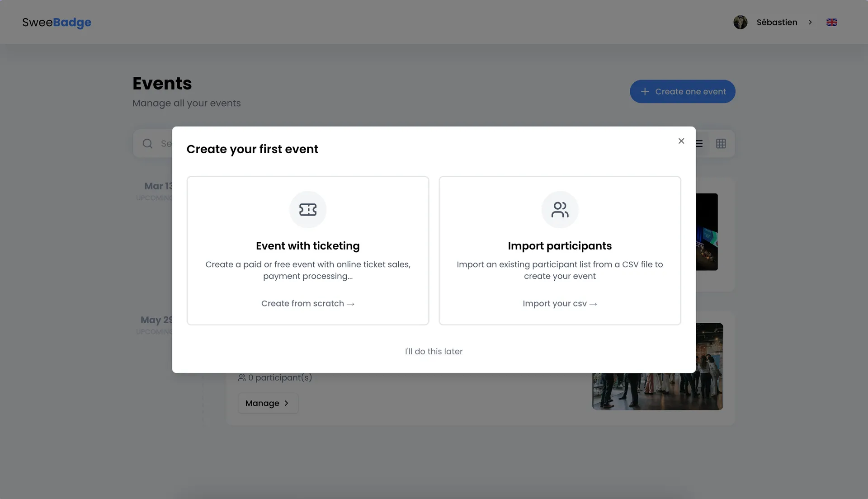The height and width of the screenshot is (499, 868).
Task: Open the UK flag language selector
Action: click(832, 22)
